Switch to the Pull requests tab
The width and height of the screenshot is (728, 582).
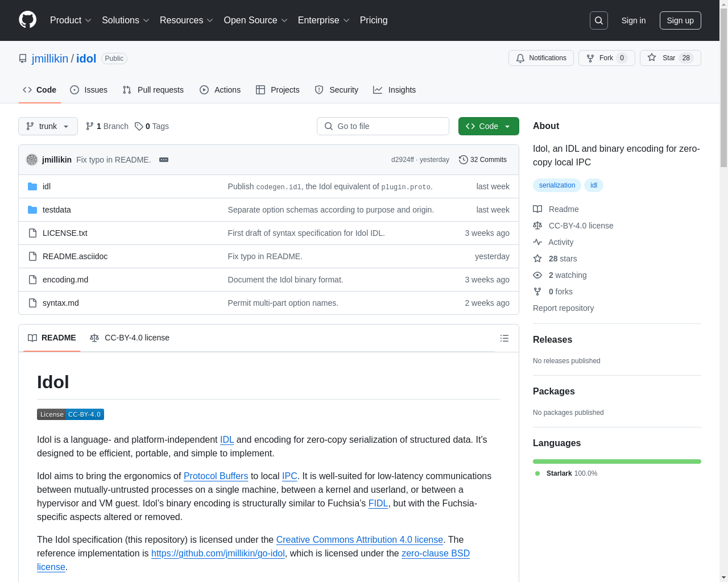click(x=153, y=90)
